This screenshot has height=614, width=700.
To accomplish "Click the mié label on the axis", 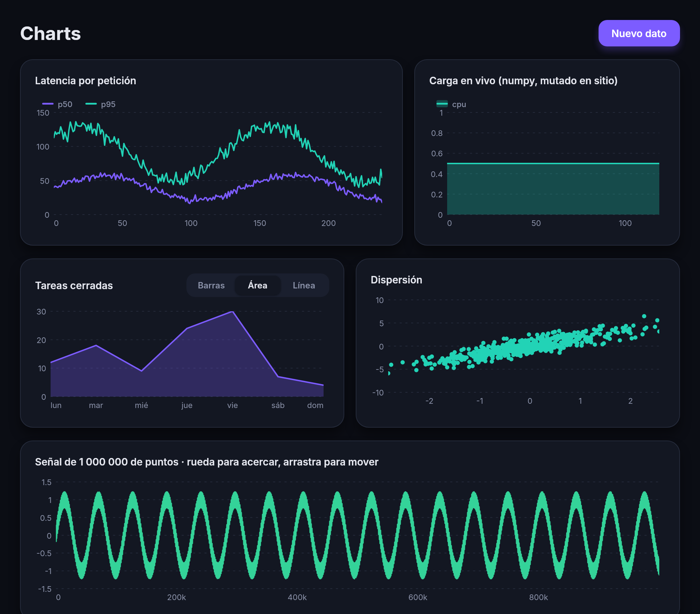I will point(141,405).
